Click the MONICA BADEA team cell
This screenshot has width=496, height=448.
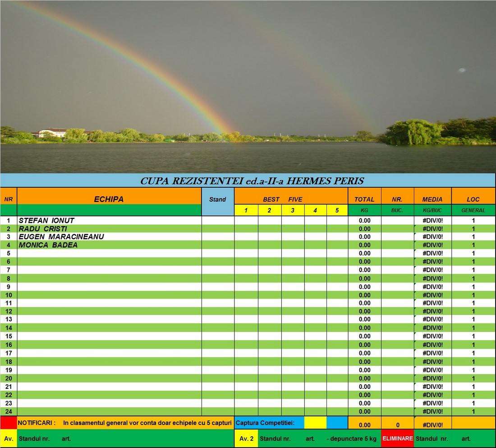[x=109, y=245]
